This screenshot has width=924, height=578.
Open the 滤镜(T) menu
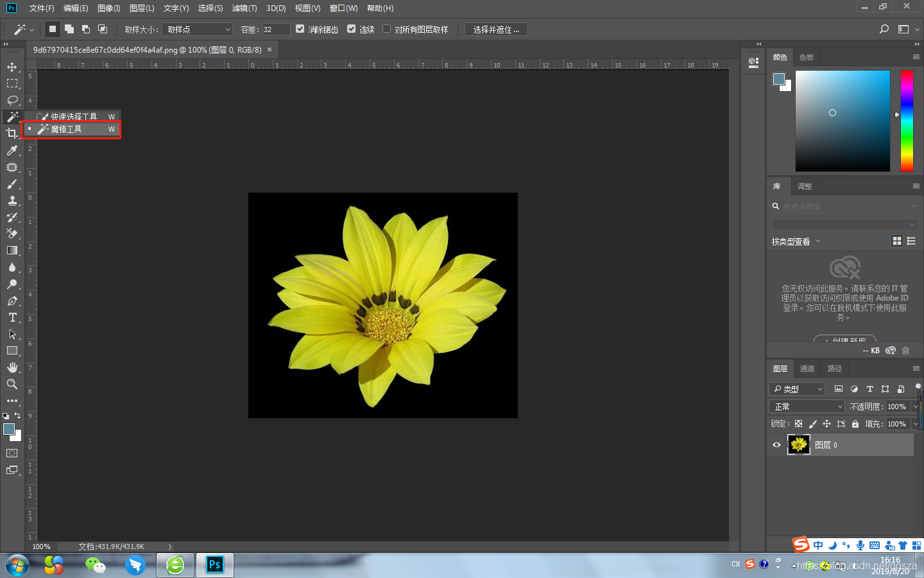244,8
